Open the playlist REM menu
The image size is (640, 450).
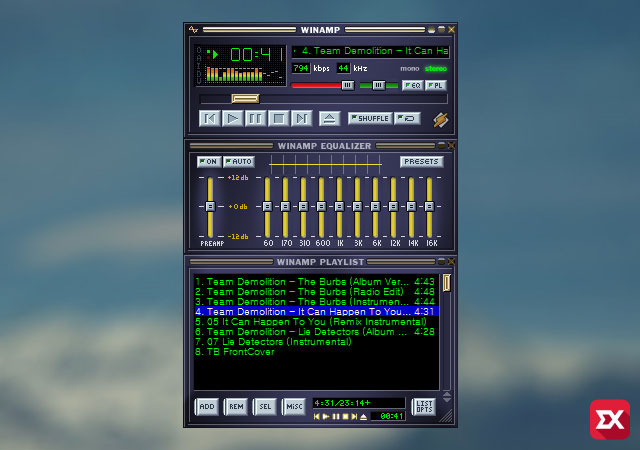coord(235,407)
